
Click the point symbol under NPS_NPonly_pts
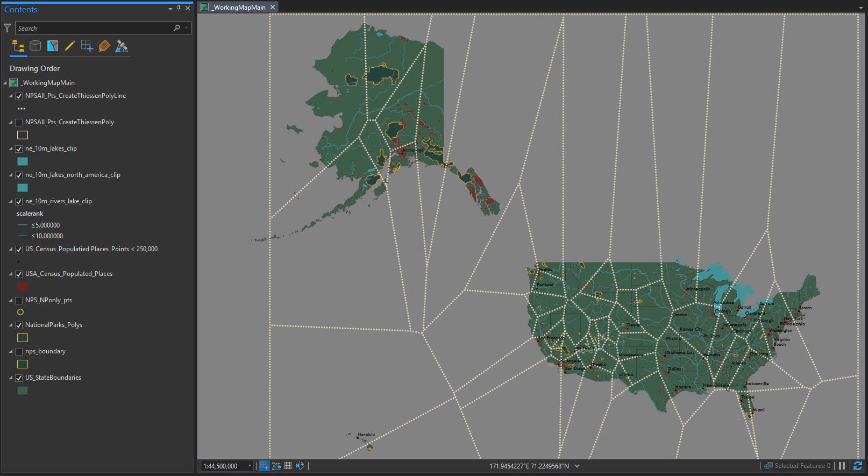click(20, 312)
